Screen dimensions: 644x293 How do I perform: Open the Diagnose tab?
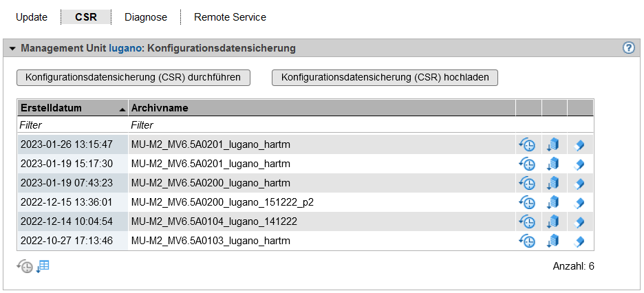pyautogui.click(x=144, y=17)
